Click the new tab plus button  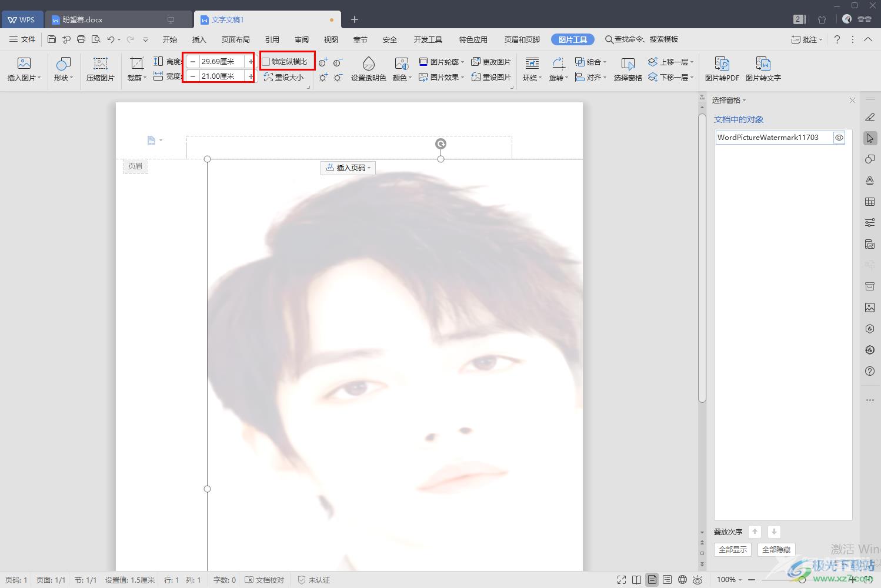(354, 19)
